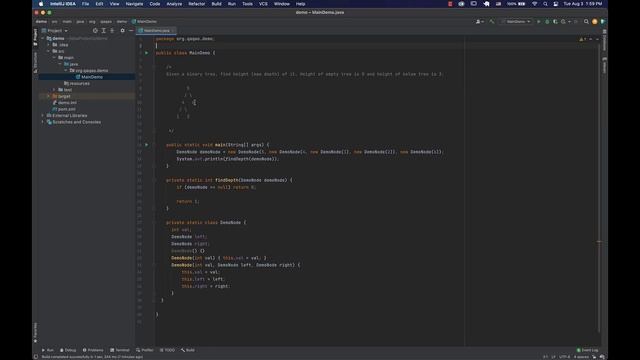
Task: Click the run gutter icon beside main method
Action: pos(147,145)
